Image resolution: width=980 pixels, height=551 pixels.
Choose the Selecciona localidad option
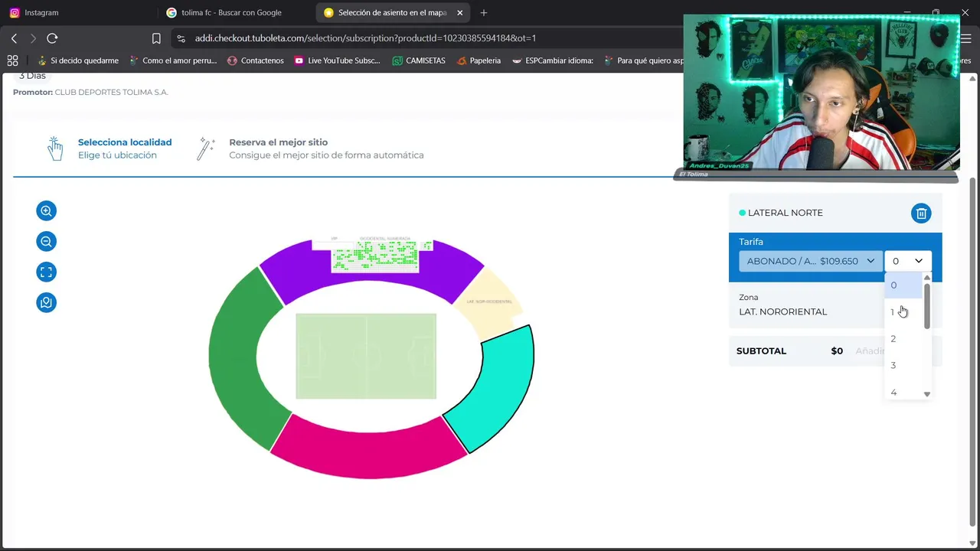point(125,148)
